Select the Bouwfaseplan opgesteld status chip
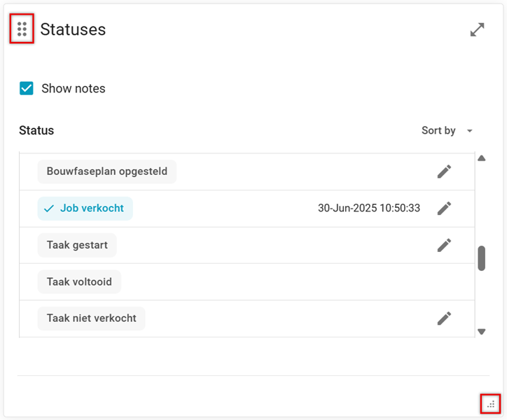 pos(106,171)
